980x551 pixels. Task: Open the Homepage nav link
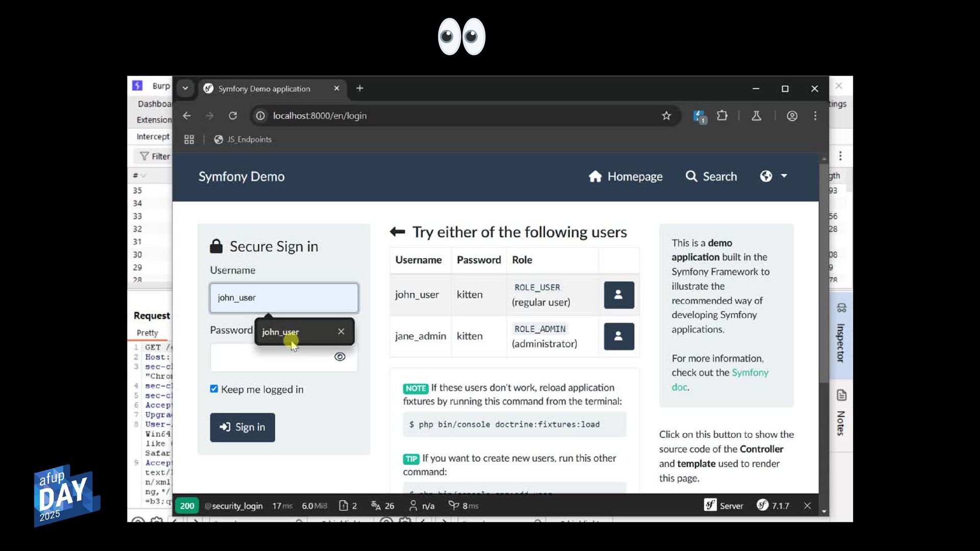pyautogui.click(x=625, y=177)
